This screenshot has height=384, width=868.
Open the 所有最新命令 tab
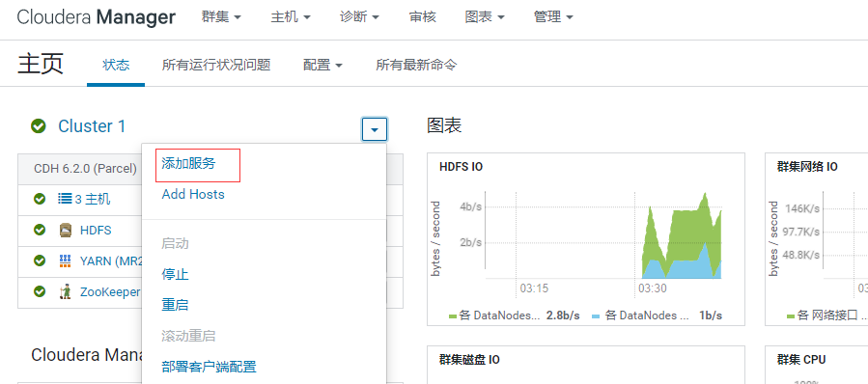click(416, 66)
